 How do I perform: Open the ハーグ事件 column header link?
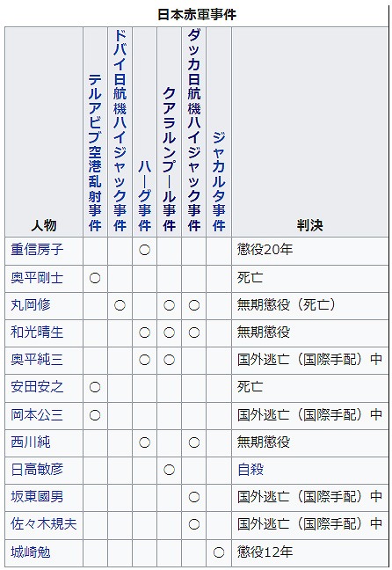pos(145,196)
